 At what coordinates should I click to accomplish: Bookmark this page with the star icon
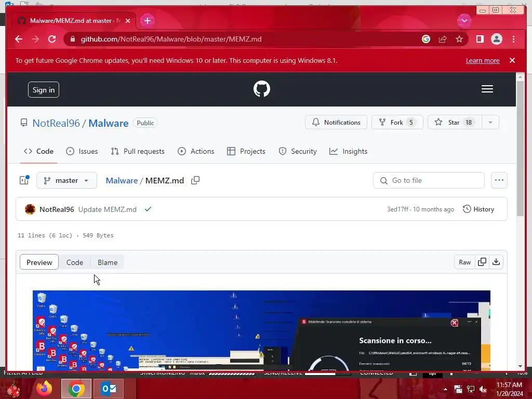pyautogui.click(x=459, y=39)
